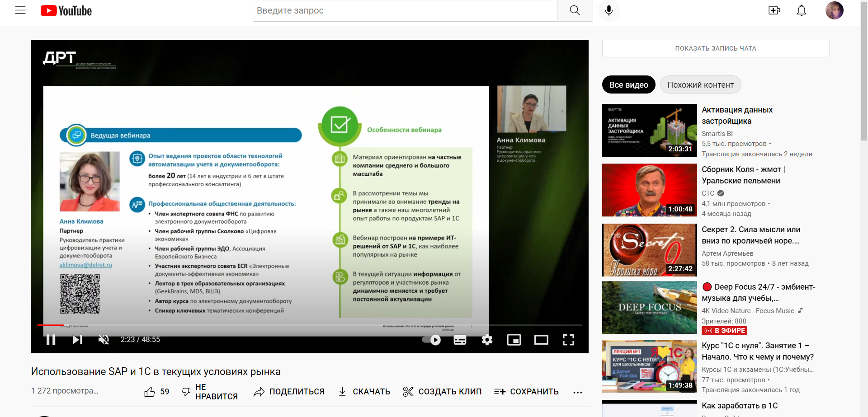This screenshot has height=417, width=868.
Task: Dislike the video with thumbs down
Action: (186, 392)
